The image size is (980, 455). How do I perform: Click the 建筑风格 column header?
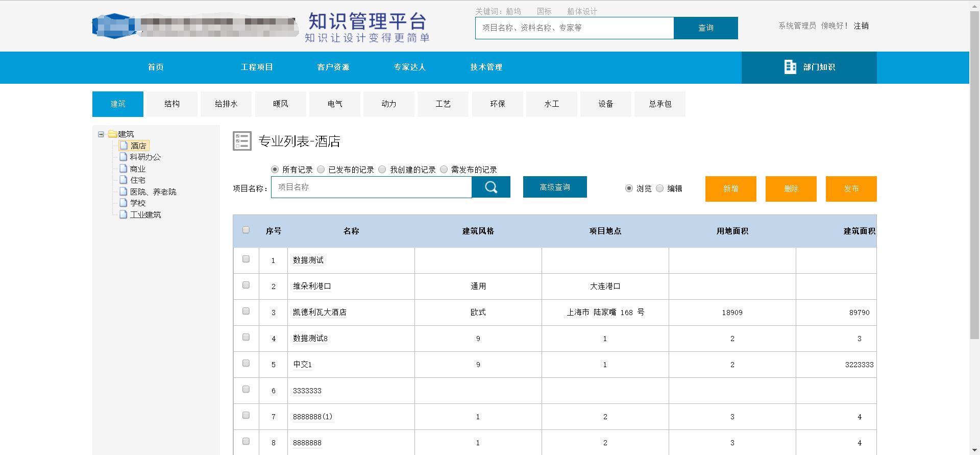(478, 231)
